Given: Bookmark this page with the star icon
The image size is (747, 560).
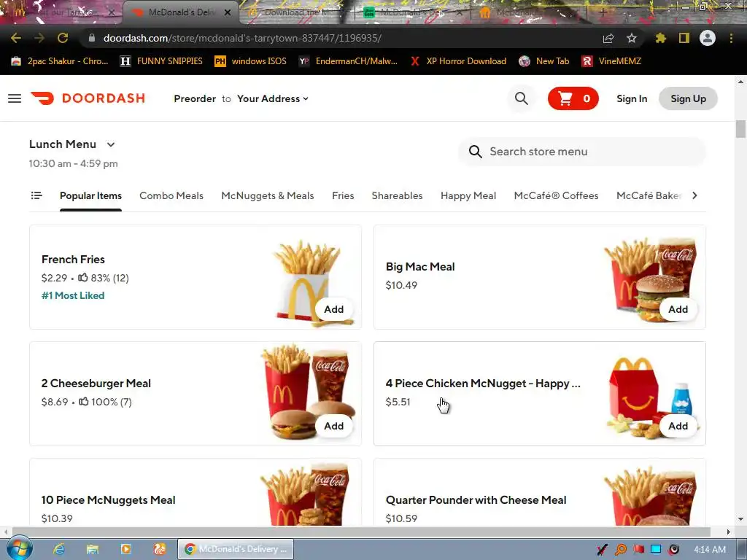Looking at the screenshot, I should [x=632, y=38].
